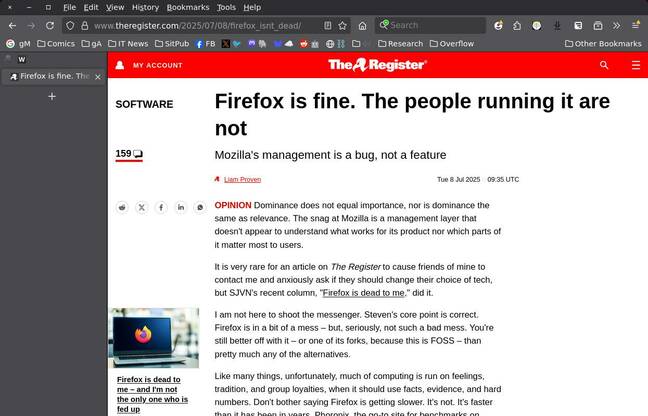This screenshot has height=416, width=648.
Task: Expand the Overflow bookmarks folder
Action: point(452,44)
